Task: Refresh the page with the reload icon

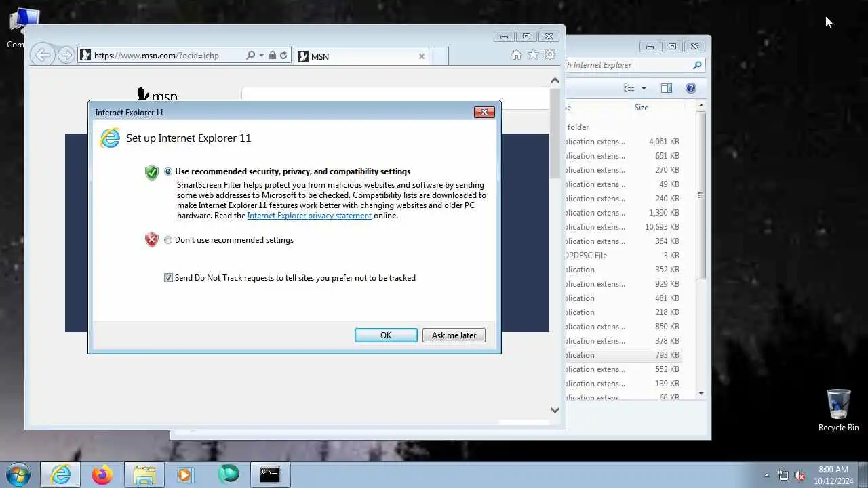Action: click(x=283, y=56)
